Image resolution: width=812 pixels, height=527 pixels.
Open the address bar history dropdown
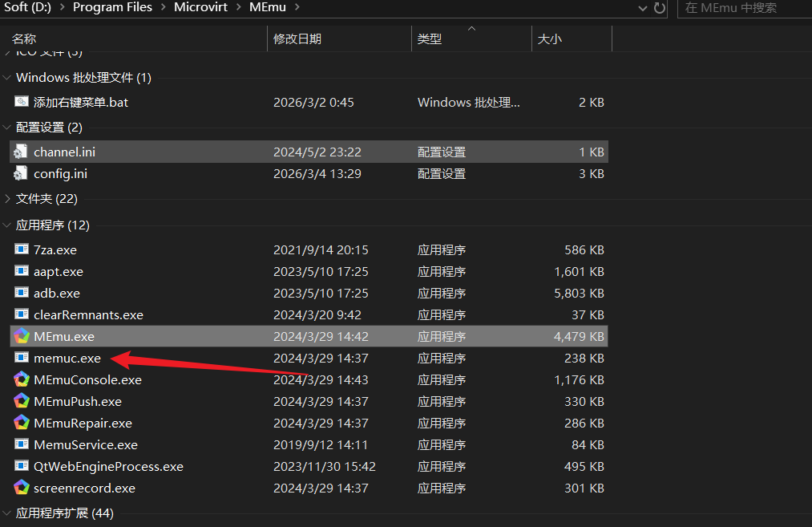point(642,8)
